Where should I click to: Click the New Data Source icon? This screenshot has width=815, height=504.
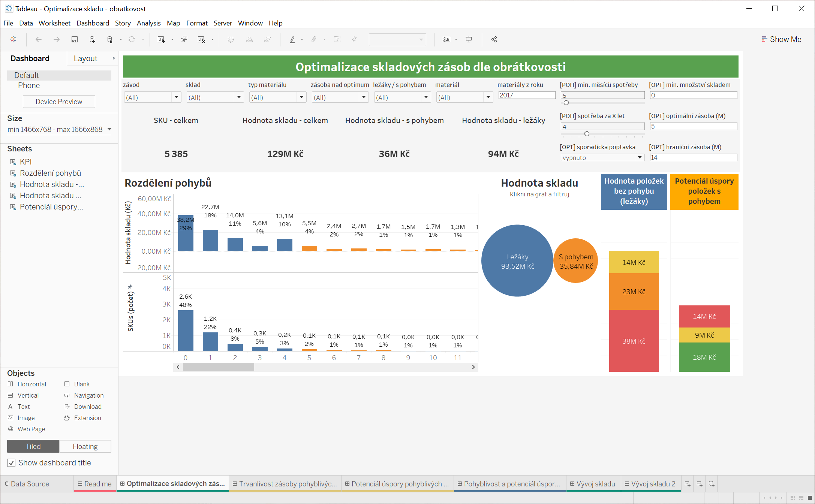(92, 39)
